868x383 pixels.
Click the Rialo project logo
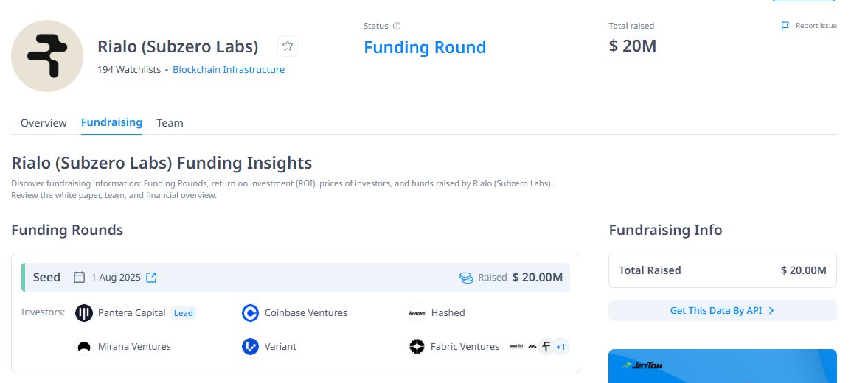(x=47, y=56)
